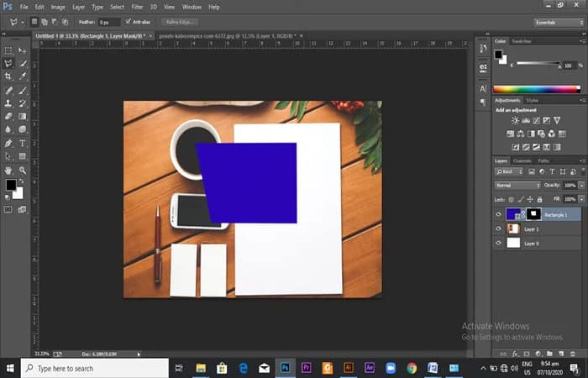
Task: Open the Essentials workspace dropdown
Action: (x=559, y=23)
